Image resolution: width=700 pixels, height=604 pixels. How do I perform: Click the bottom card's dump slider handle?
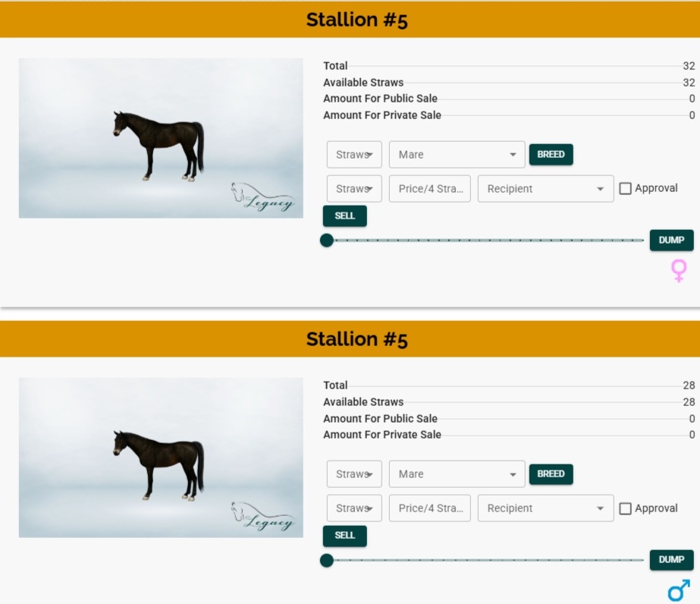(x=327, y=561)
